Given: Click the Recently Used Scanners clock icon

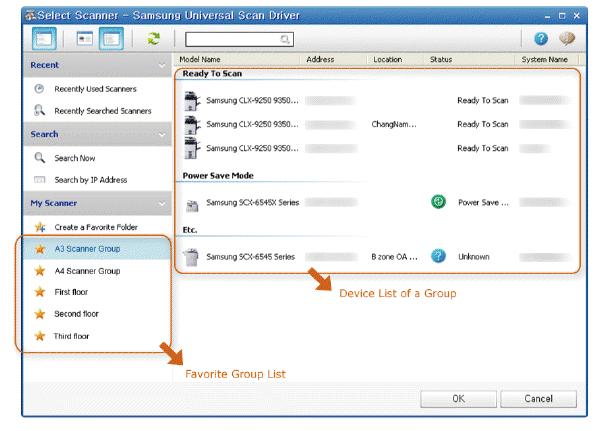Looking at the screenshot, I should click(39, 88).
